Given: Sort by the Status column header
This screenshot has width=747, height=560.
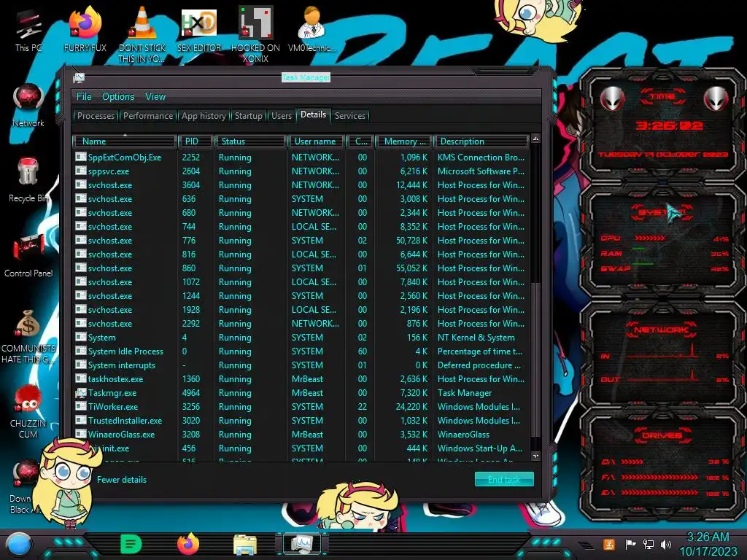Looking at the screenshot, I should (x=251, y=141).
